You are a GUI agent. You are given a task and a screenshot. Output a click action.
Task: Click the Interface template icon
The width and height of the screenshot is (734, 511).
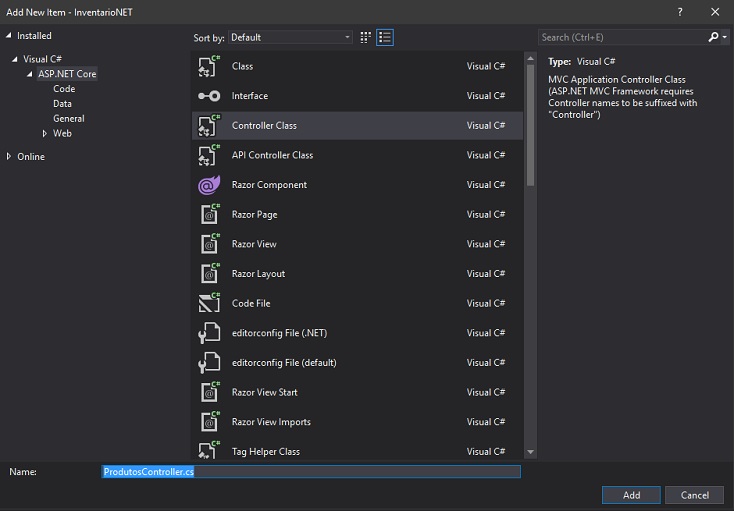pyautogui.click(x=209, y=96)
